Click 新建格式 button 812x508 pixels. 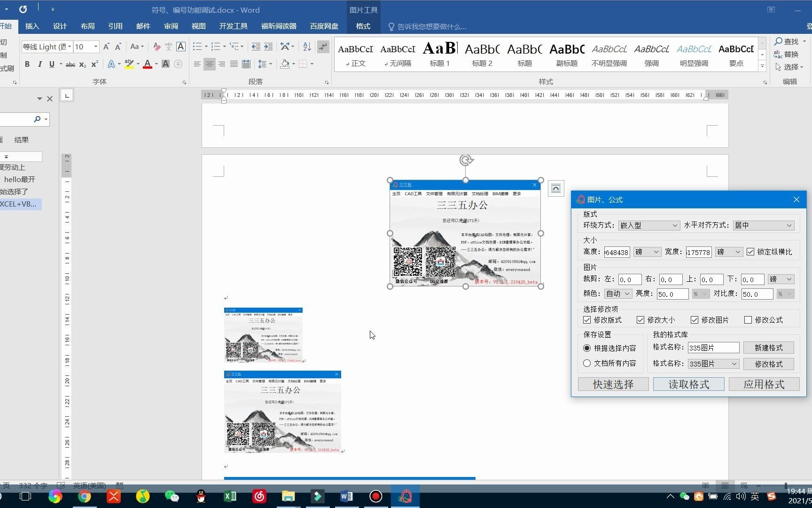(769, 348)
